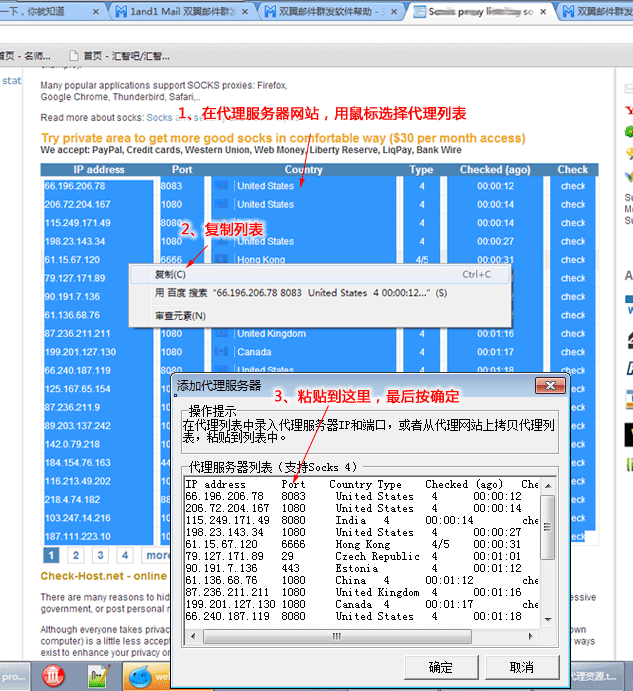The height and width of the screenshot is (691, 633).
Task: Click the blue bird taskbar icon
Action: (143, 675)
